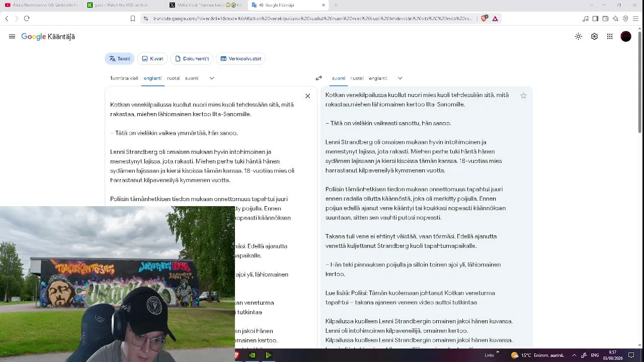The image size is (644, 362).
Task: Open the Brave browser taskbar icon
Action: 236,355
